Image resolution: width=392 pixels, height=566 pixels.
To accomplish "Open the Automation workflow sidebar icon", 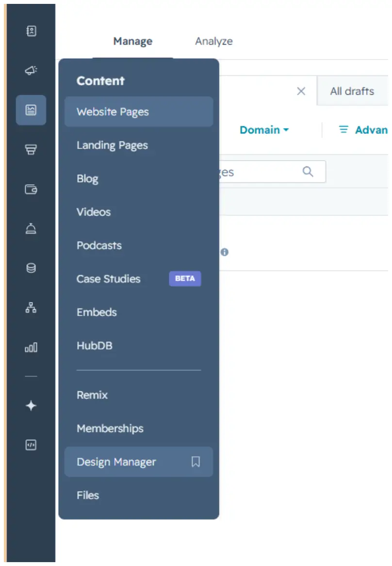I will (31, 308).
